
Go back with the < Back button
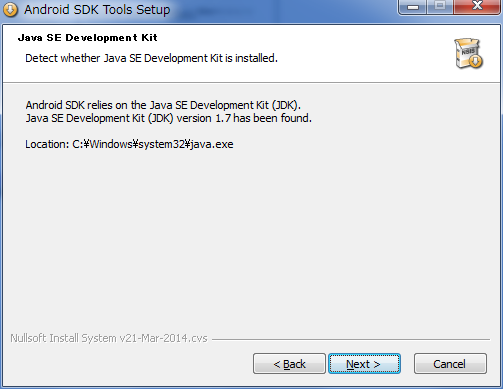click(289, 364)
